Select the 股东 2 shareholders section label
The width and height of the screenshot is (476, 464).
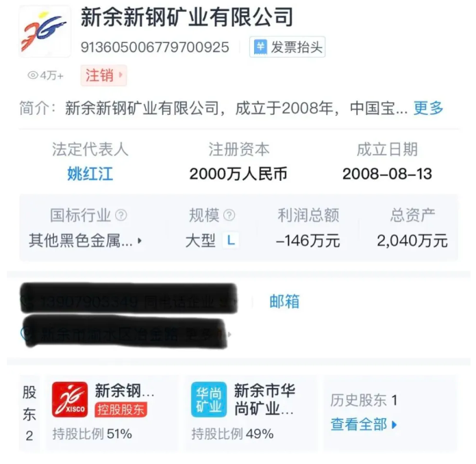point(29,413)
